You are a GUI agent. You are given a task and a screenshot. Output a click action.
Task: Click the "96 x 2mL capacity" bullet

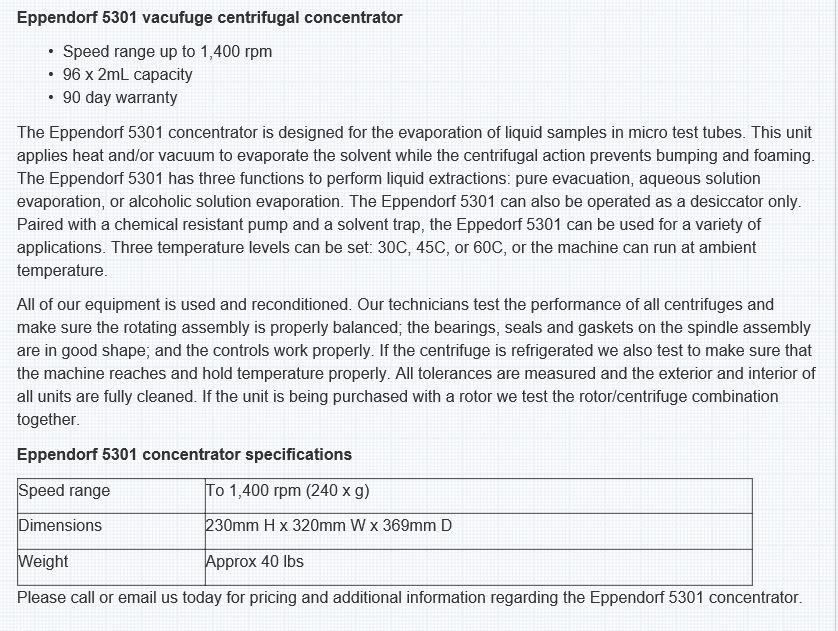point(127,74)
